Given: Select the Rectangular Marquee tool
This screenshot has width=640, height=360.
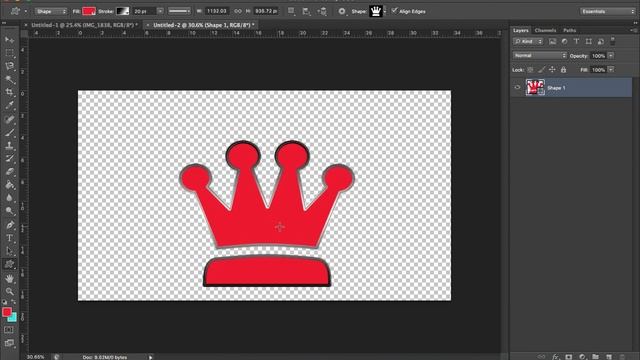Looking at the screenshot, I should [9, 53].
